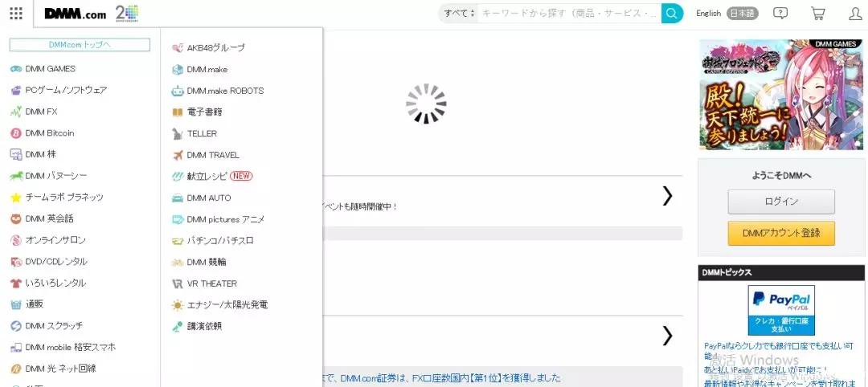Image resolution: width=868 pixels, height=387 pixels.
Task: Click the magnifier search button
Action: pos(672,14)
